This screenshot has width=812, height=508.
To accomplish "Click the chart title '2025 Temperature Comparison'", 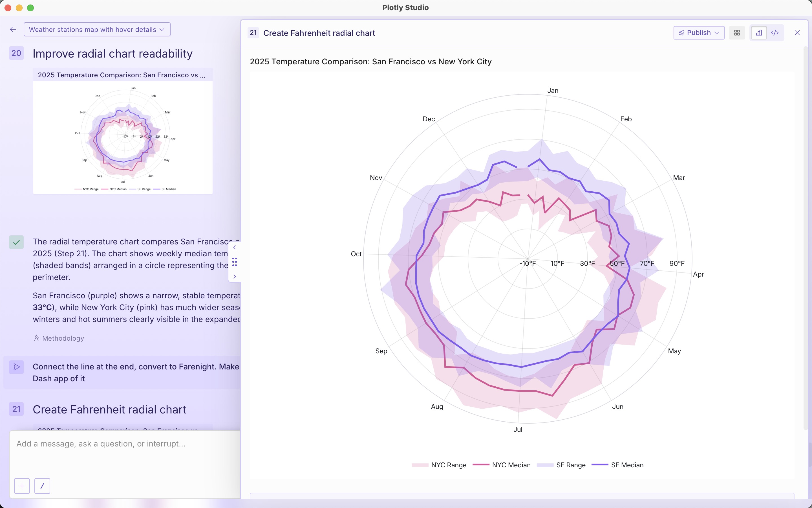I will [370, 62].
